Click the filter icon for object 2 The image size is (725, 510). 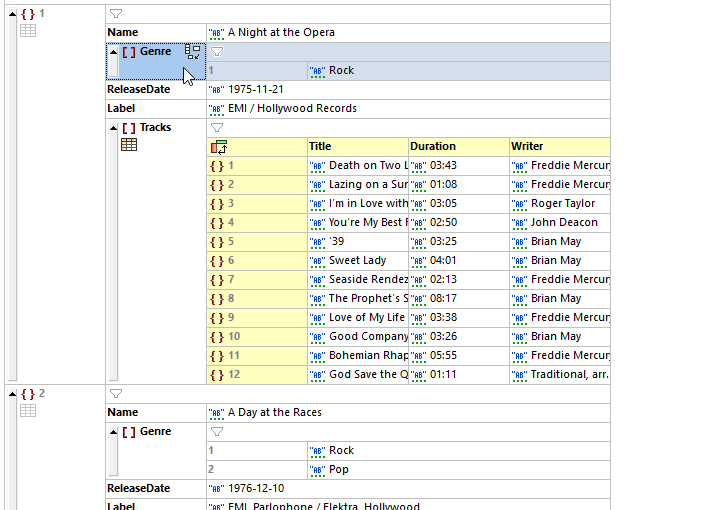click(x=116, y=394)
